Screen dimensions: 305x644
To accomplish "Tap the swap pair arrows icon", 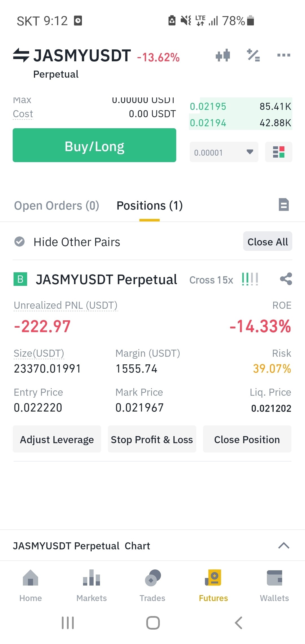I will coord(21,55).
